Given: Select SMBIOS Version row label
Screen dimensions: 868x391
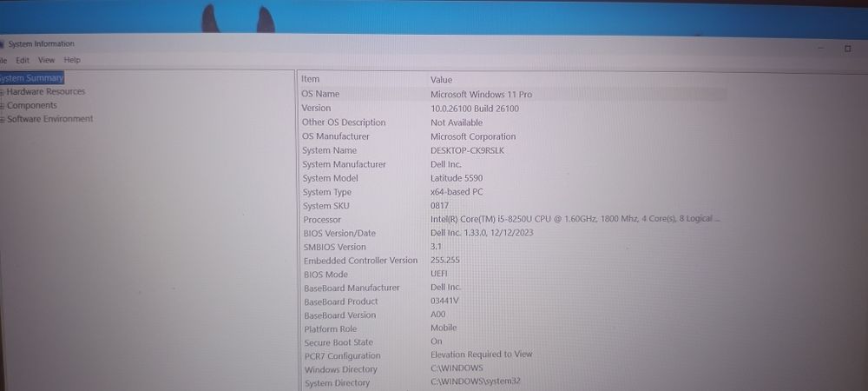Looking at the screenshot, I should tap(334, 247).
